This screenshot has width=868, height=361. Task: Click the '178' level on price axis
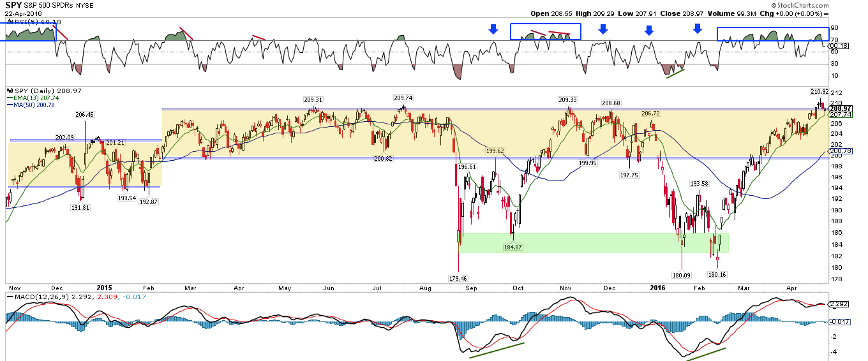tap(835, 279)
